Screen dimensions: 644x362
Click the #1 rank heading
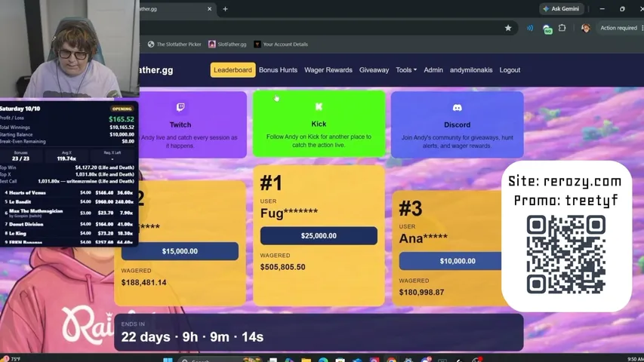coord(271,183)
